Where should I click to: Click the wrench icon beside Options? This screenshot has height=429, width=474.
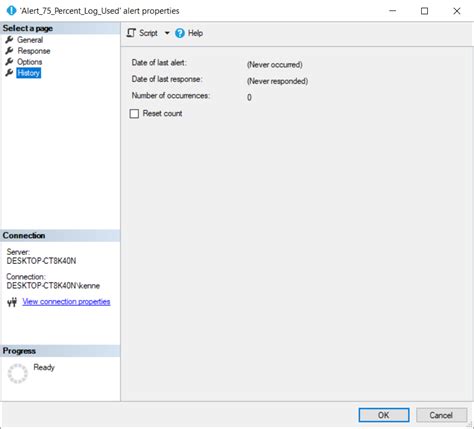pos(9,62)
